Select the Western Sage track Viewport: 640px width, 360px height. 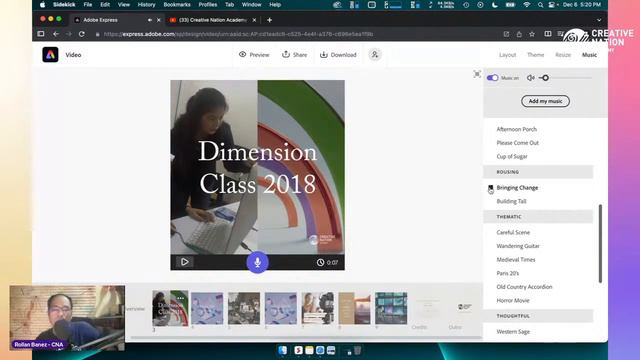coord(513,332)
